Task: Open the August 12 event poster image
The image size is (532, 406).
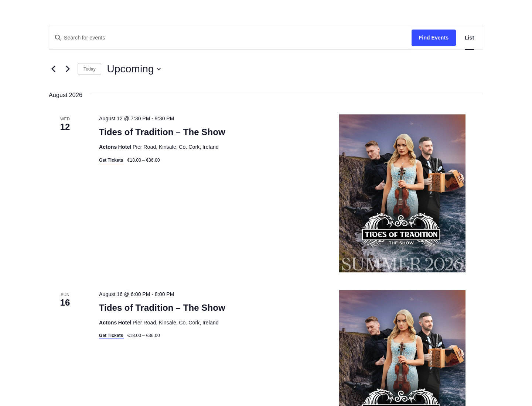Action: (402, 193)
